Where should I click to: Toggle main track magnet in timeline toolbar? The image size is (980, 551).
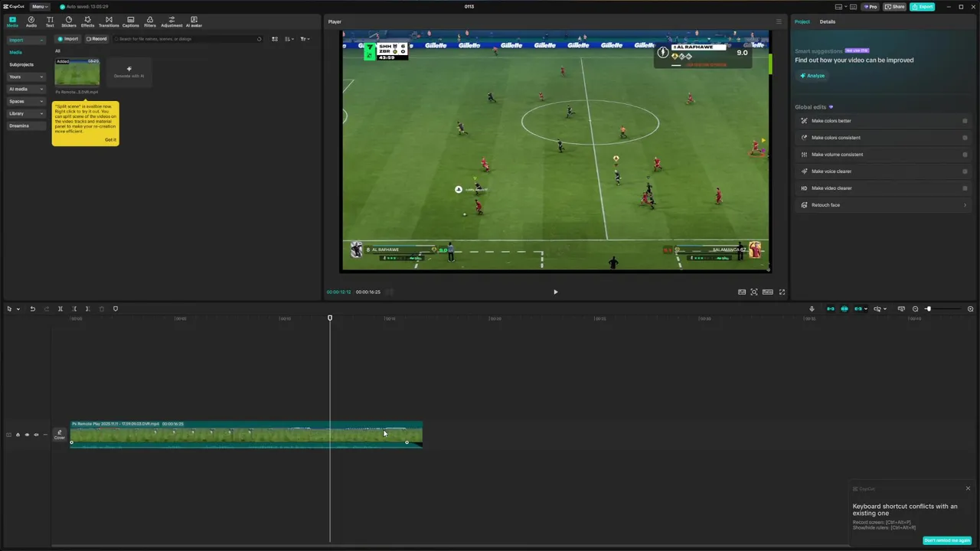(831, 308)
